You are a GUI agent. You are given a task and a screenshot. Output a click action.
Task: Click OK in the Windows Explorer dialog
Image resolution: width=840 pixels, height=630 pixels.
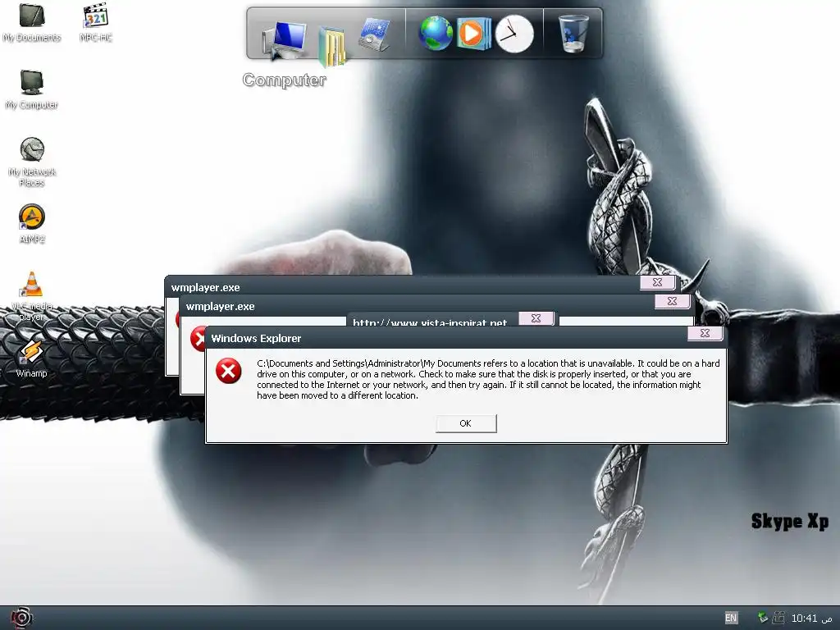[x=466, y=423]
